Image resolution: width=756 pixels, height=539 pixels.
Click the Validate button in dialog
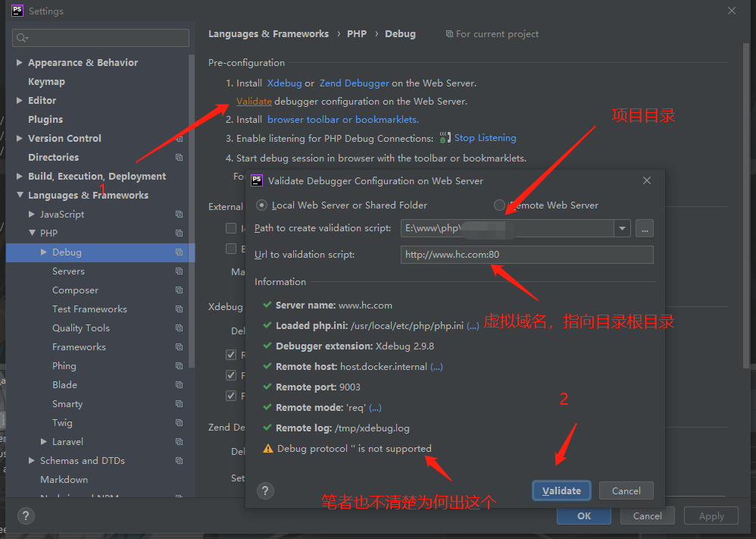click(x=561, y=490)
